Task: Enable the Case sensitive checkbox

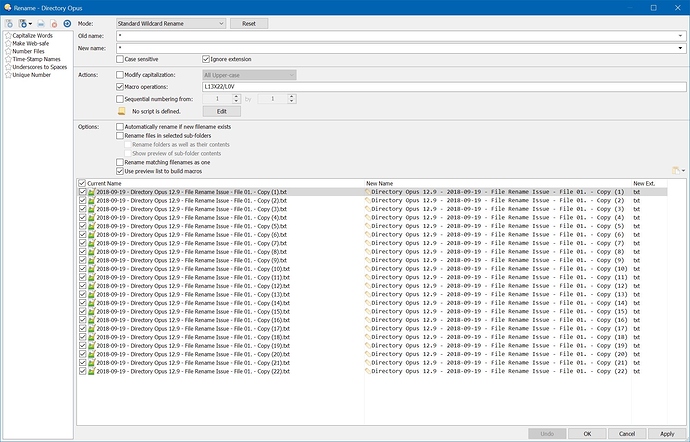Action: [120, 59]
